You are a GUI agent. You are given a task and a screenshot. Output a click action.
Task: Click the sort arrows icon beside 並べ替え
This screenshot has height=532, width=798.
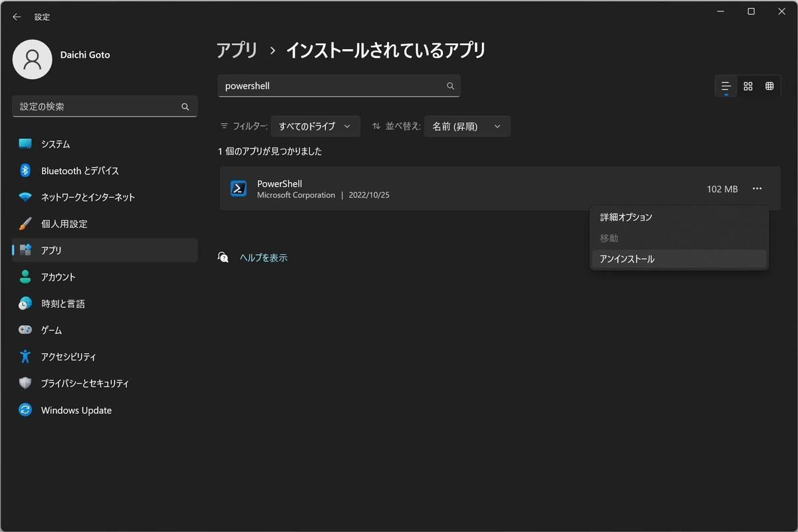[376, 126]
